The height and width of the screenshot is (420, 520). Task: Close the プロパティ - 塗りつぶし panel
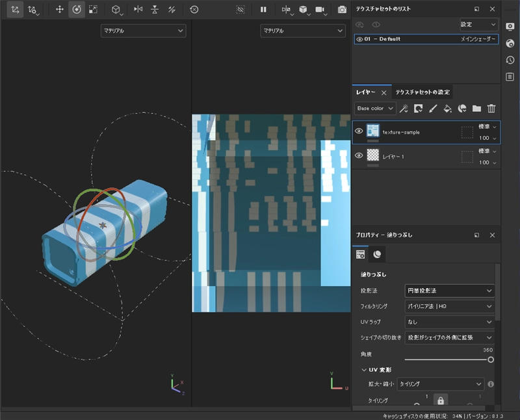pos(492,235)
